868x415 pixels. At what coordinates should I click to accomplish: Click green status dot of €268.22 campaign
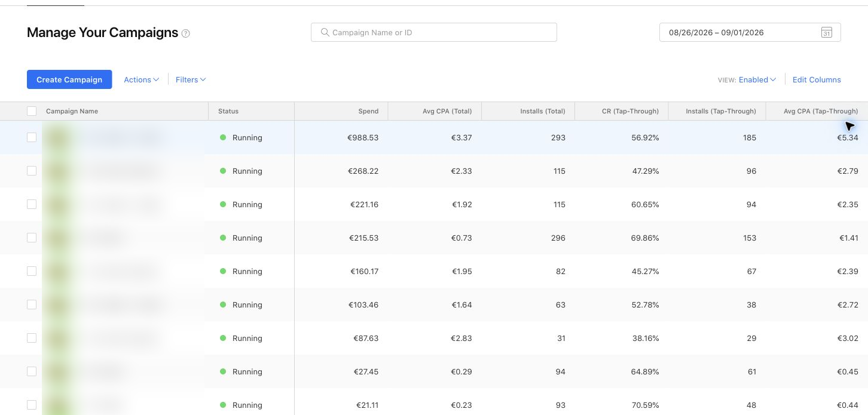pyautogui.click(x=223, y=171)
